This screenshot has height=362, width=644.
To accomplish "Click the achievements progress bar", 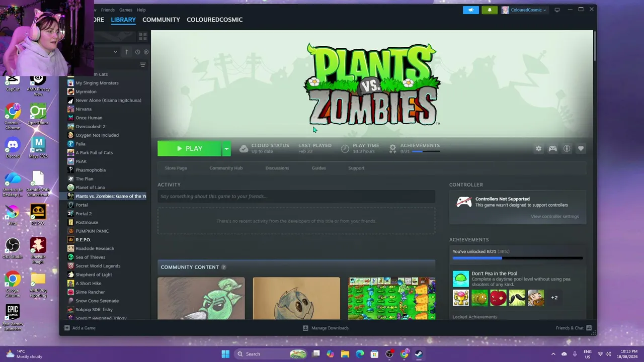I will (518, 258).
